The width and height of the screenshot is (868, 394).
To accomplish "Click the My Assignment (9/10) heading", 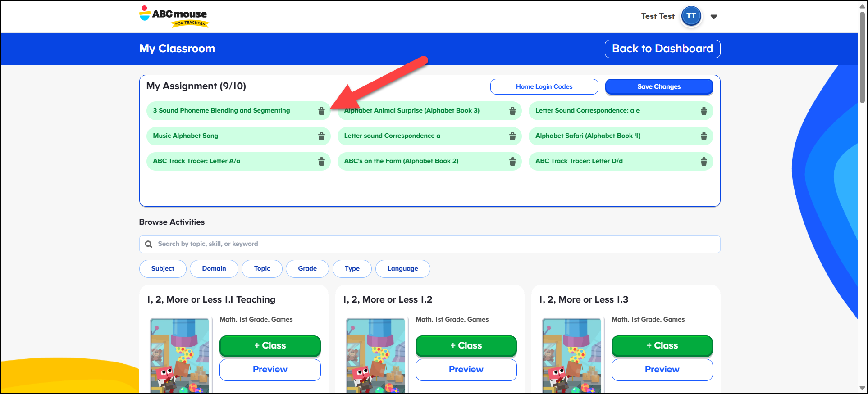I will (x=196, y=86).
